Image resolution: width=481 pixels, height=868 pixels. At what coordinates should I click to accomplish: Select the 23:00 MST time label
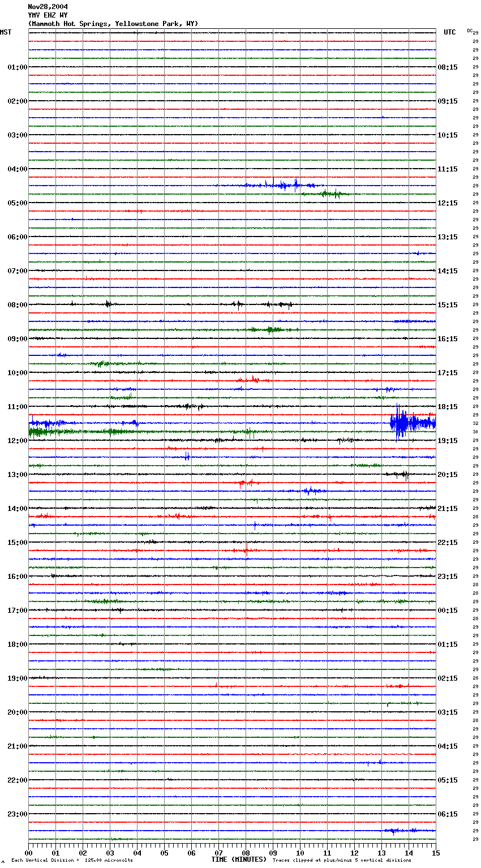click(x=18, y=814)
